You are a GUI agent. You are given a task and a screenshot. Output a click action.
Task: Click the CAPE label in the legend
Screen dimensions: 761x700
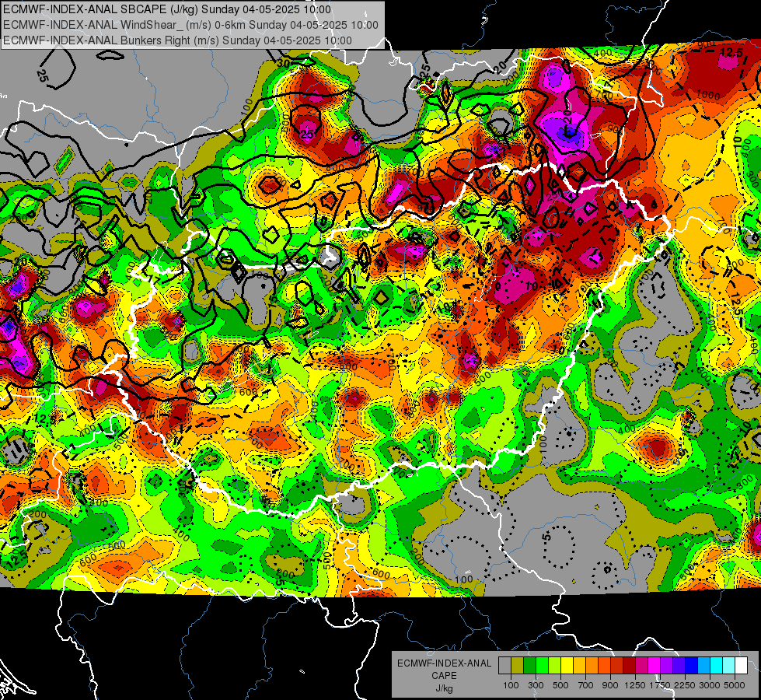[x=444, y=676]
